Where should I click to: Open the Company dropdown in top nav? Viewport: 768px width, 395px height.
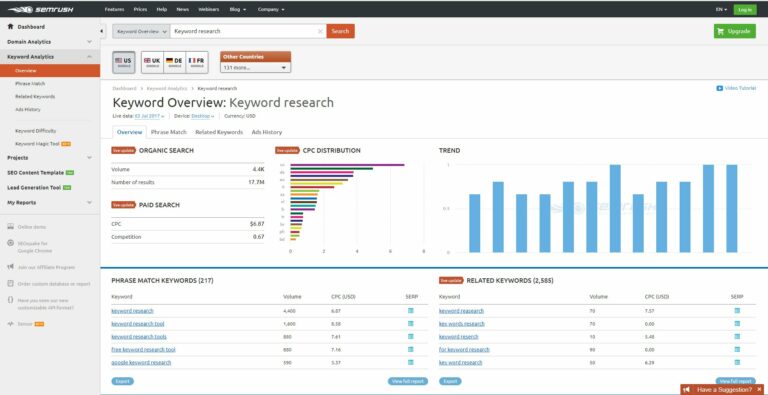[271, 9]
